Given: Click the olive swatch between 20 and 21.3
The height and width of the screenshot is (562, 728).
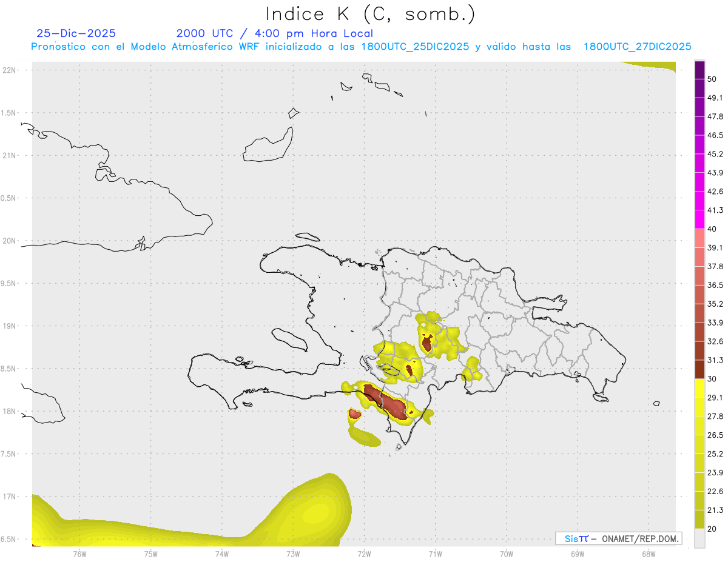Looking at the screenshot, I should [x=699, y=520].
